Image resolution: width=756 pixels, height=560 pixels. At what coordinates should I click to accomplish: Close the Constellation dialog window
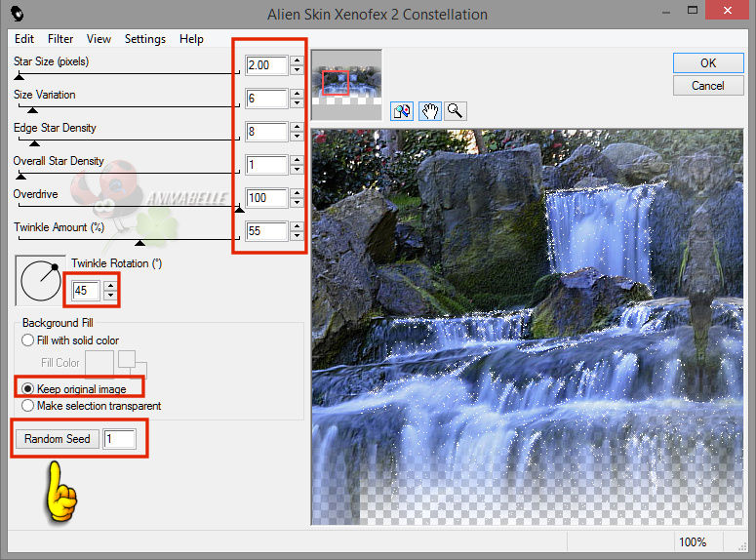point(727,10)
